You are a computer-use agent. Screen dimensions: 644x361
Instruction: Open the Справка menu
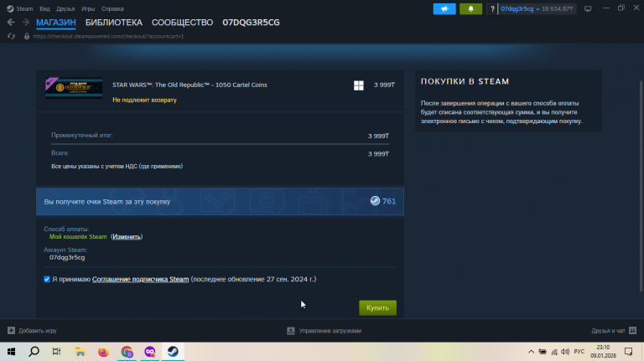click(112, 8)
